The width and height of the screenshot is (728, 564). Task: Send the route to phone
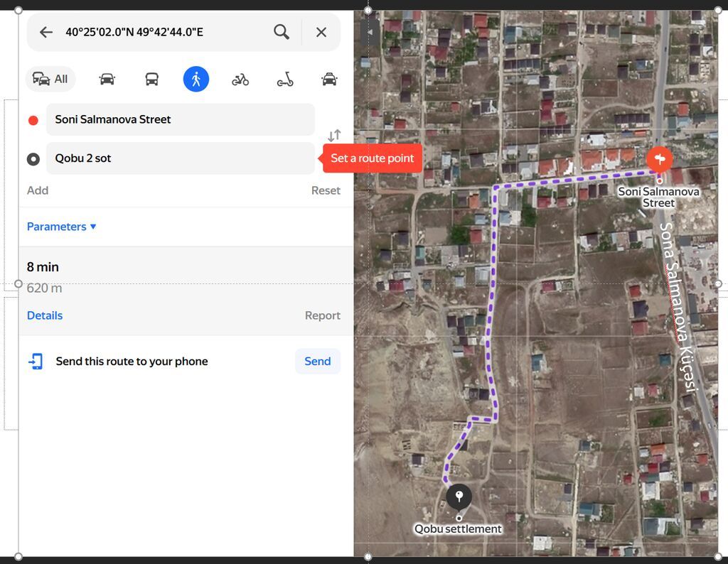point(318,362)
